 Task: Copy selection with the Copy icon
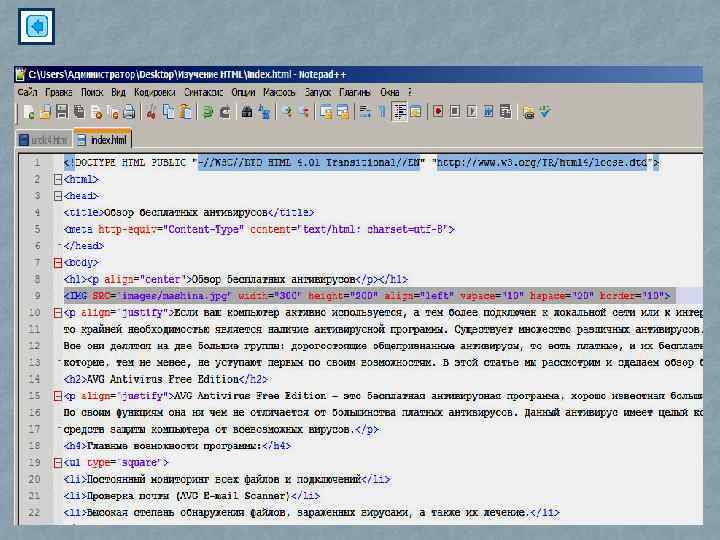169,112
